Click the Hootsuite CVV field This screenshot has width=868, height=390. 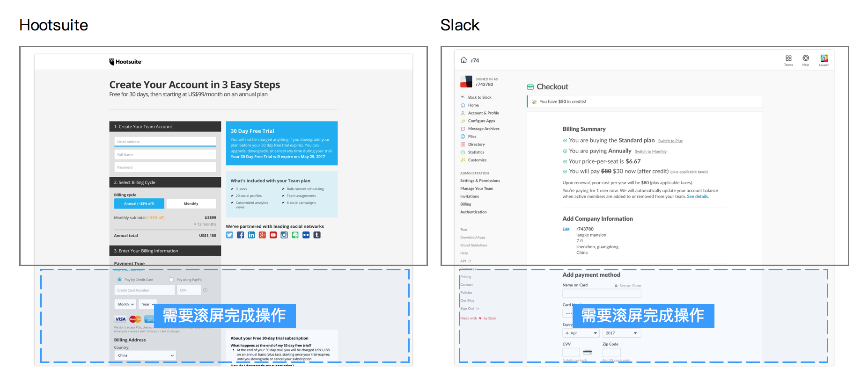pyautogui.click(x=189, y=290)
